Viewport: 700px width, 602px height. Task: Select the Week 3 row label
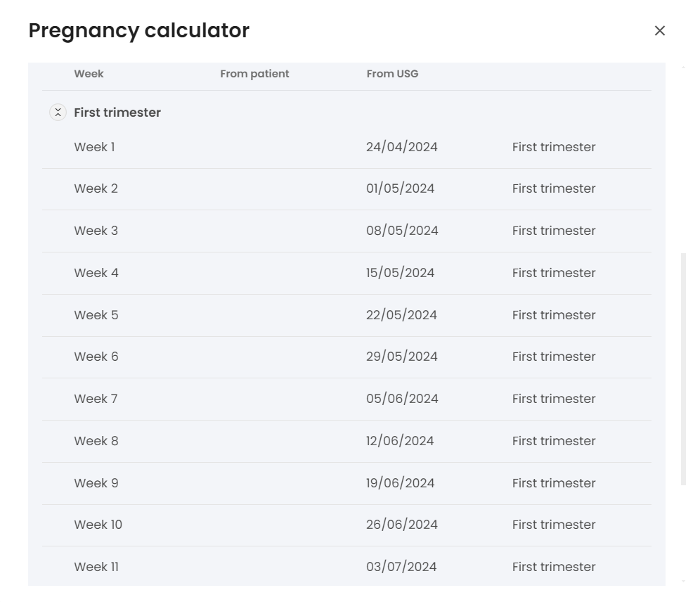click(96, 231)
